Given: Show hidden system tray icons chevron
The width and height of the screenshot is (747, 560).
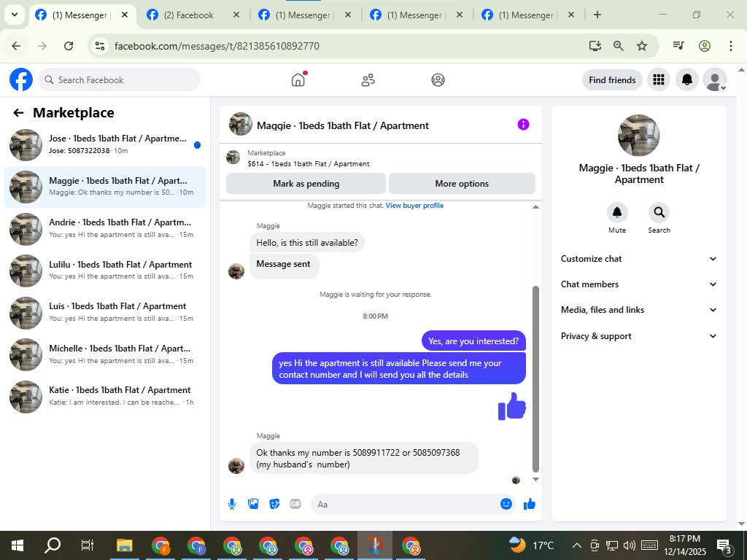Looking at the screenshot, I should point(576,545).
